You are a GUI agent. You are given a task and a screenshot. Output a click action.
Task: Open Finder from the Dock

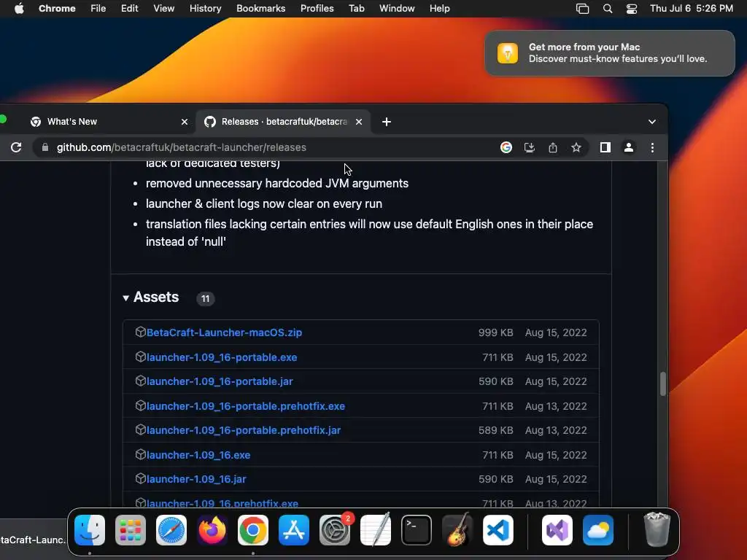tap(90, 530)
